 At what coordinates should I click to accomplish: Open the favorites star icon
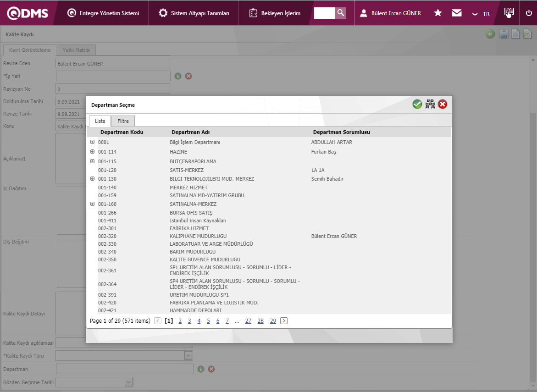[x=438, y=13]
